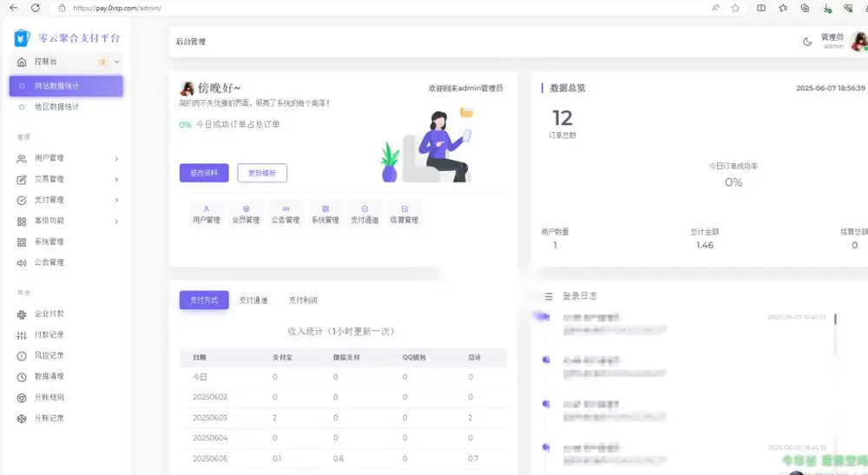This screenshot has width=868, height=475.
Task: View site info via the lock icon
Action: tap(62, 8)
